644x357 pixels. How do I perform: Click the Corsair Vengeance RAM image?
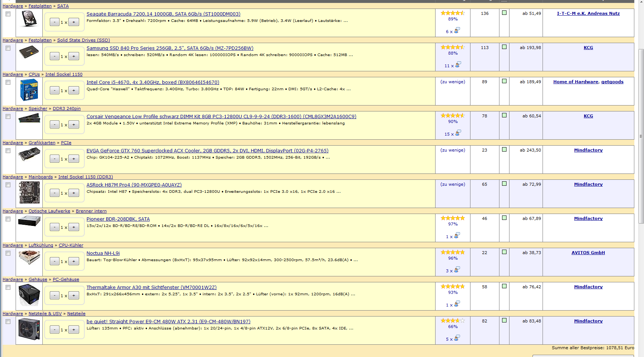coord(29,119)
